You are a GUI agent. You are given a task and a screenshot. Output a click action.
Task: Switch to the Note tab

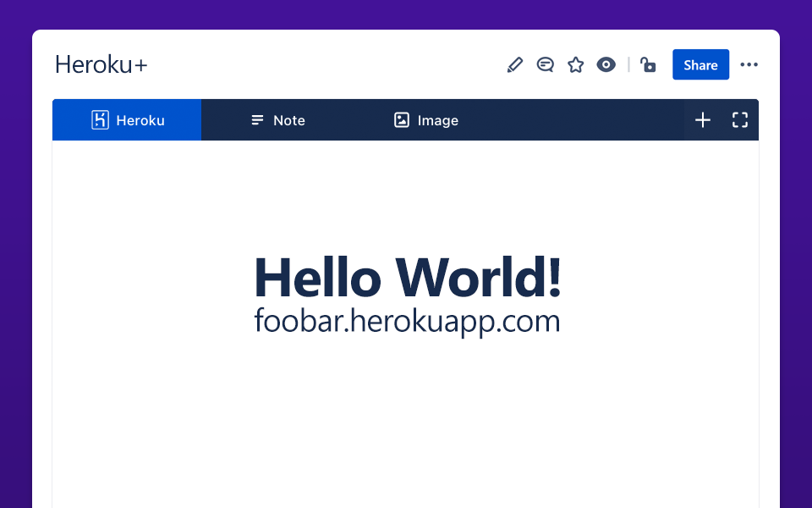tap(278, 120)
